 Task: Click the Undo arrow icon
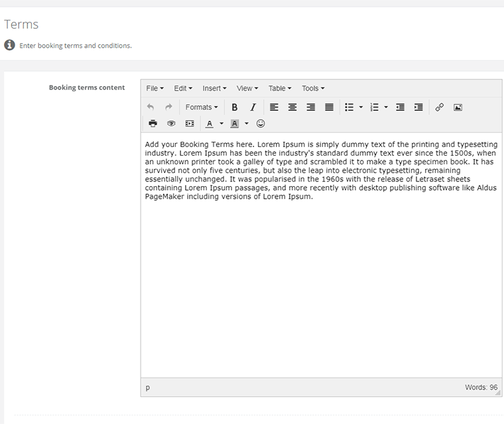[x=151, y=107]
